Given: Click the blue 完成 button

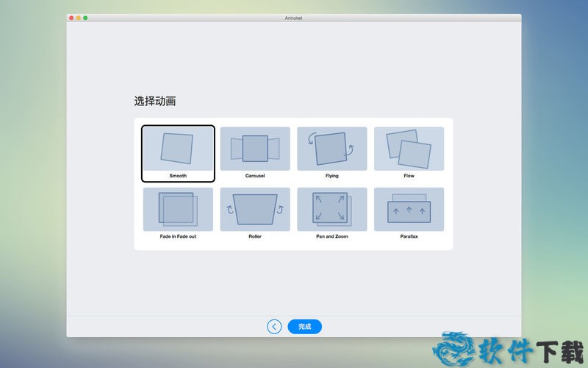Looking at the screenshot, I should [x=304, y=327].
